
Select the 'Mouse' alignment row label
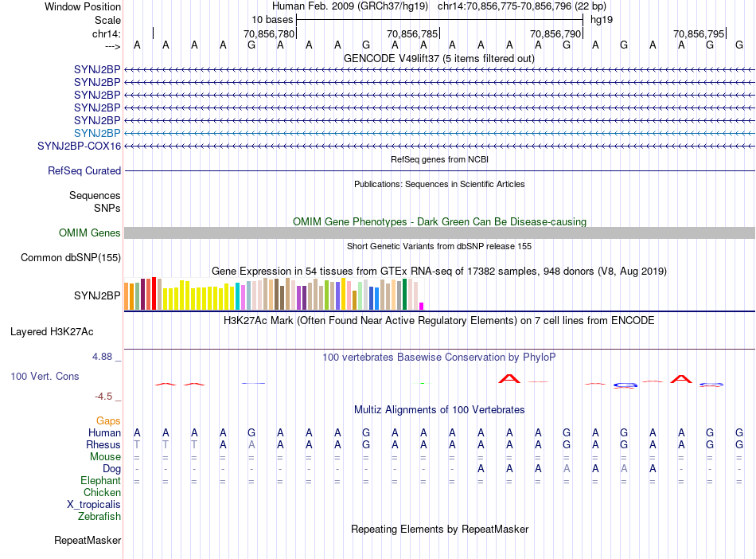(x=105, y=457)
